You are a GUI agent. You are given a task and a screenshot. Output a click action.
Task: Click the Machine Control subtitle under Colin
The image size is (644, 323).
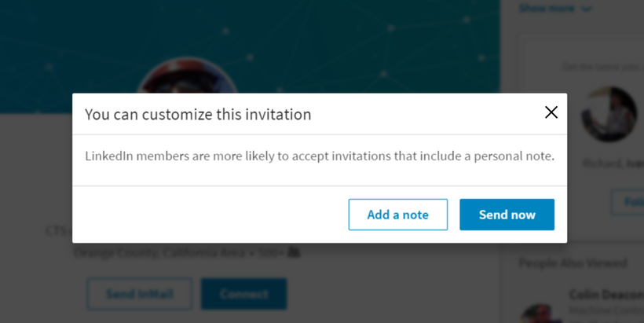[606, 310]
